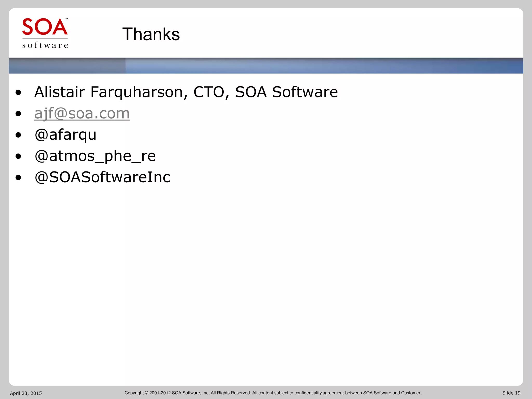Click the CTO text in first bullet
The height and width of the screenshot is (399, 532).
209,92
